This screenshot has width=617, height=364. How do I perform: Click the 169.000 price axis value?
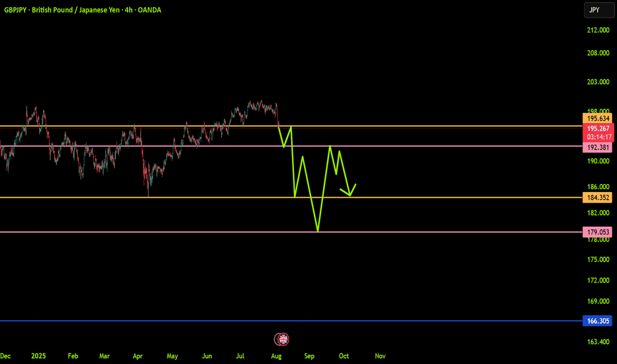coord(598,301)
